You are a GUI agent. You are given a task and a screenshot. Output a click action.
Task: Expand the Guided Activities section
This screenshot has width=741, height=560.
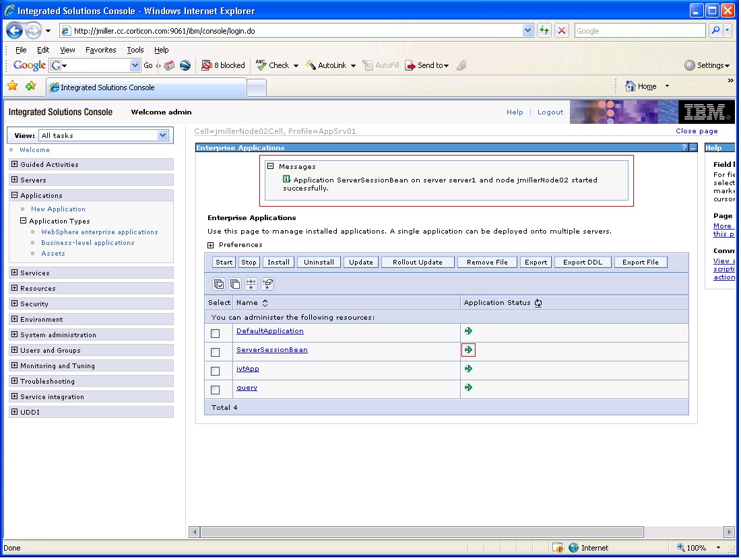tap(15, 164)
